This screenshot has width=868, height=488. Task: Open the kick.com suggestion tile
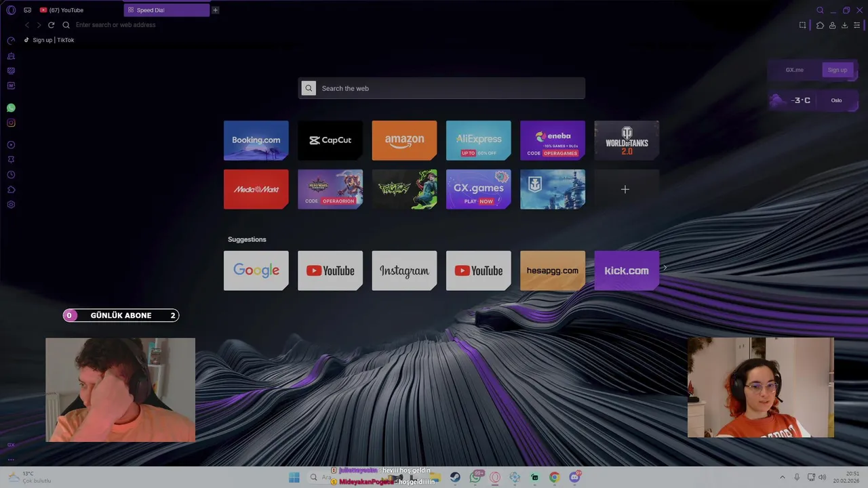click(x=627, y=270)
